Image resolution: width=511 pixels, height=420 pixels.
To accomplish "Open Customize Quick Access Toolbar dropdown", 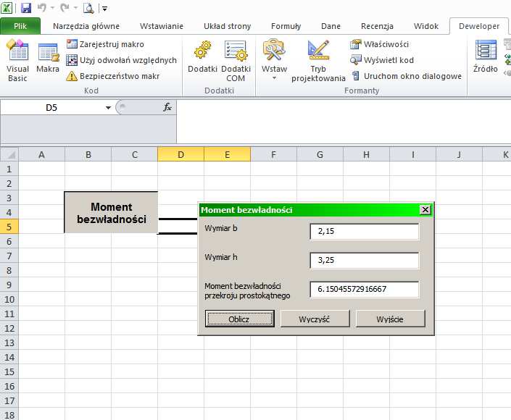I will coord(104,9).
